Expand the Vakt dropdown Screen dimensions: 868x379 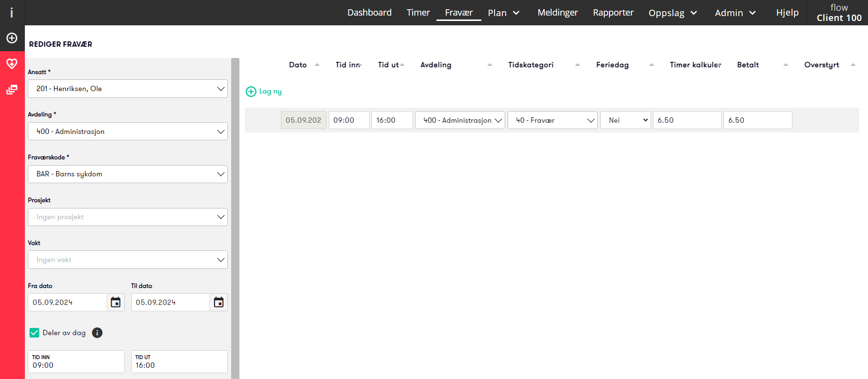128,260
